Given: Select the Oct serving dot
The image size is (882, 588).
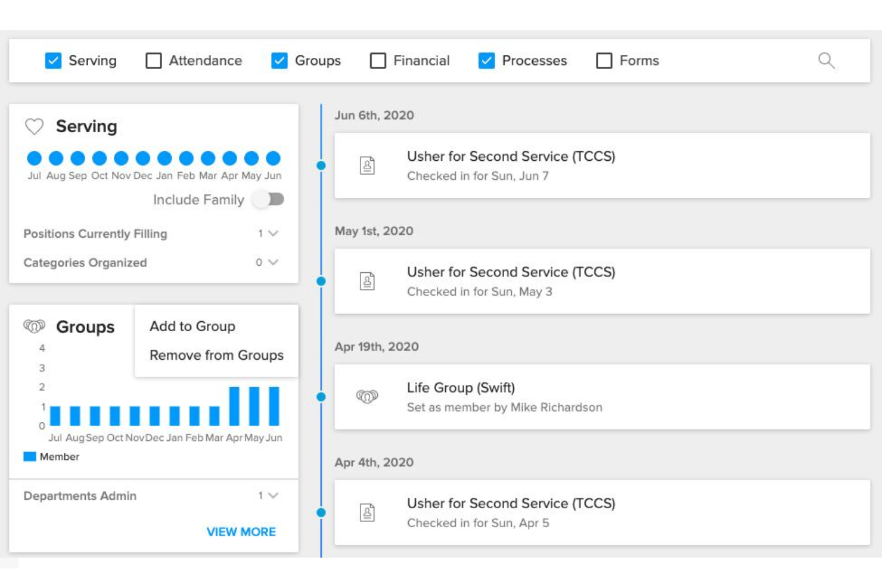Looking at the screenshot, I should tap(100, 158).
